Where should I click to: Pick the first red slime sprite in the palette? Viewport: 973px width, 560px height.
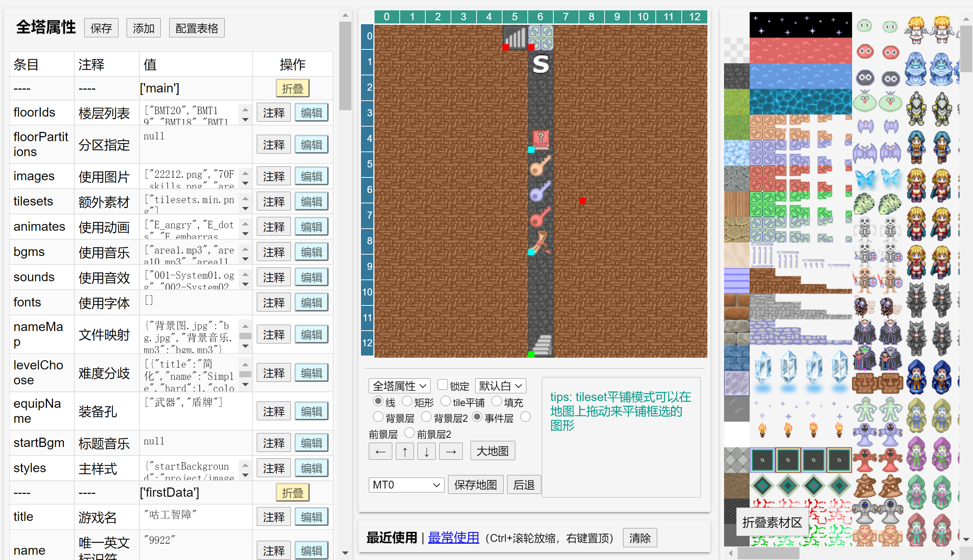point(865,51)
